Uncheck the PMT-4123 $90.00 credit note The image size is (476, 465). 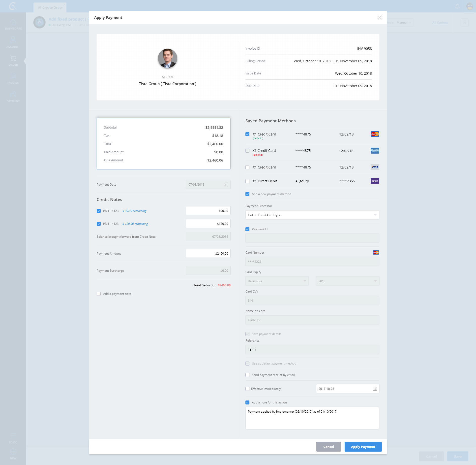tap(99, 211)
